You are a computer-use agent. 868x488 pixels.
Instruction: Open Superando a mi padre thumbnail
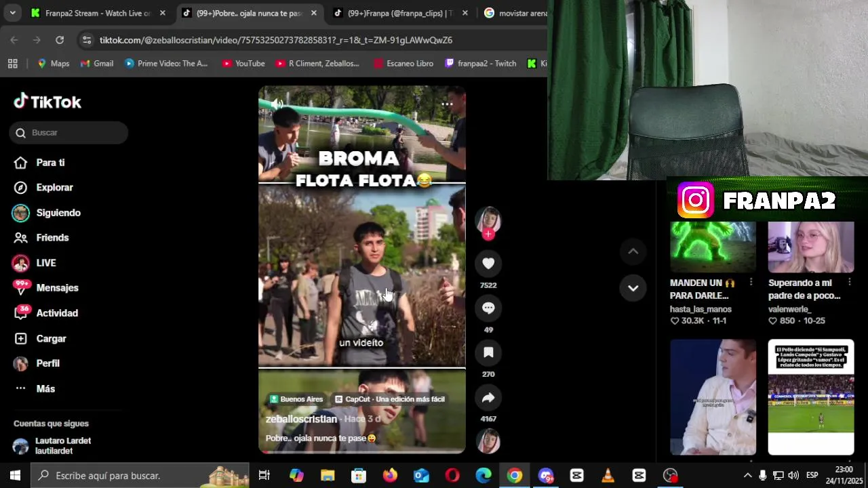coord(811,247)
